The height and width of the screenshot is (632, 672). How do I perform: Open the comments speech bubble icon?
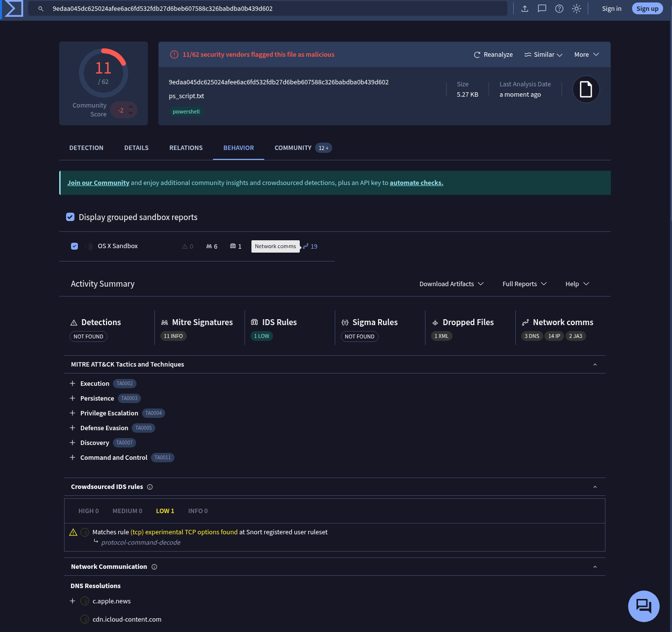(x=542, y=8)
